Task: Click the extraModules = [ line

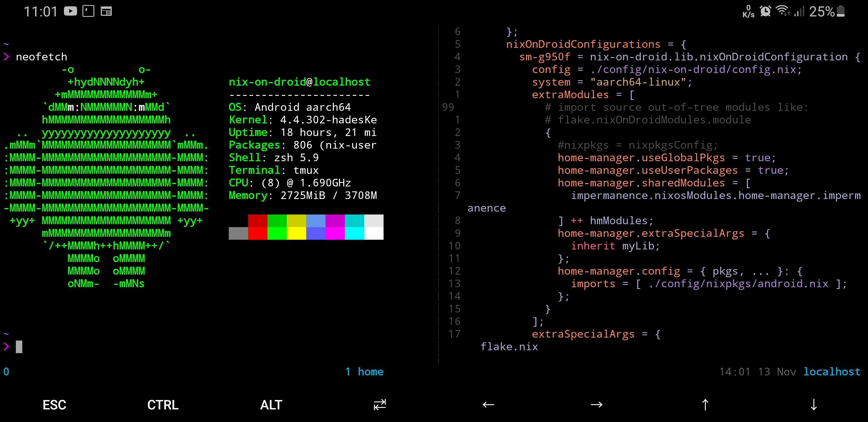Action: (x=583, y=95)
